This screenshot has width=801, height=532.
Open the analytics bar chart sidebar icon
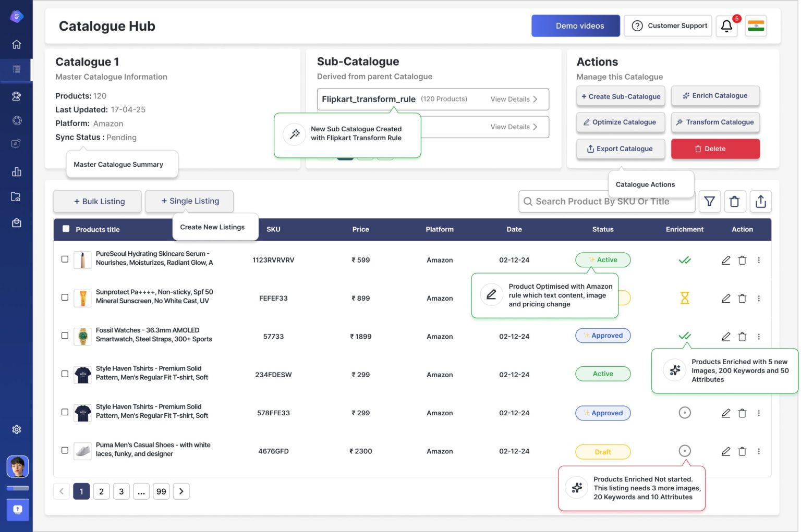point(17,172)
